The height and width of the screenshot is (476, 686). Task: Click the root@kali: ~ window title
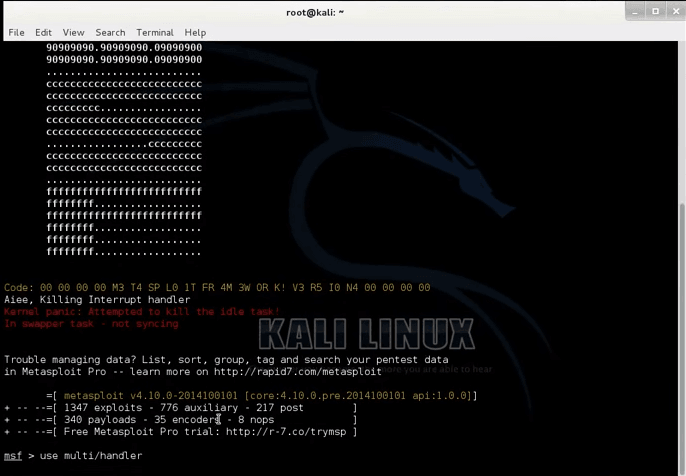pos(315,13)
